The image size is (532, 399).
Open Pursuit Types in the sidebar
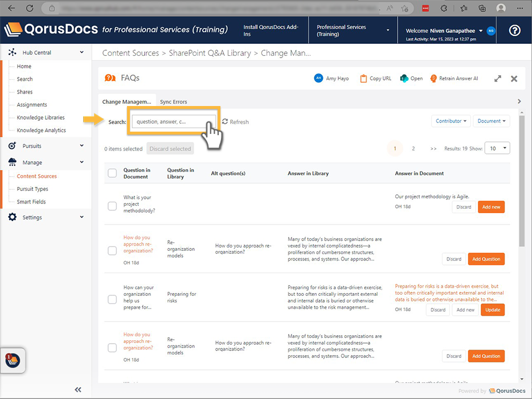[x=32, y=189]
